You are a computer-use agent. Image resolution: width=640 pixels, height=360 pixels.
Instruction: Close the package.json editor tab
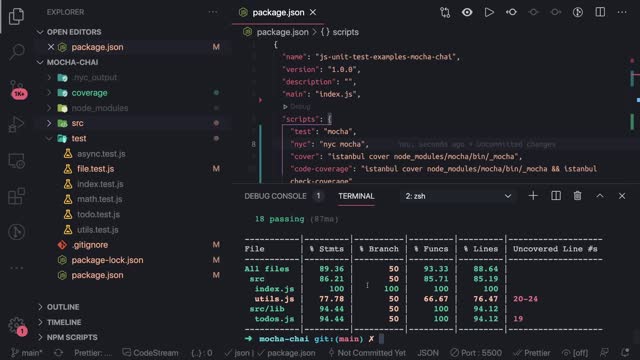click(x=313, y=12)
